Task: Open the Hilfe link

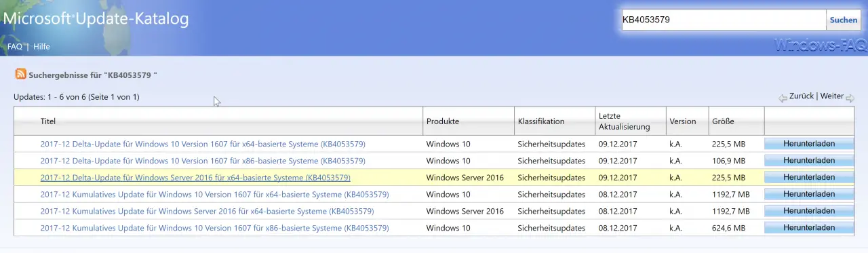Action: 41,47
